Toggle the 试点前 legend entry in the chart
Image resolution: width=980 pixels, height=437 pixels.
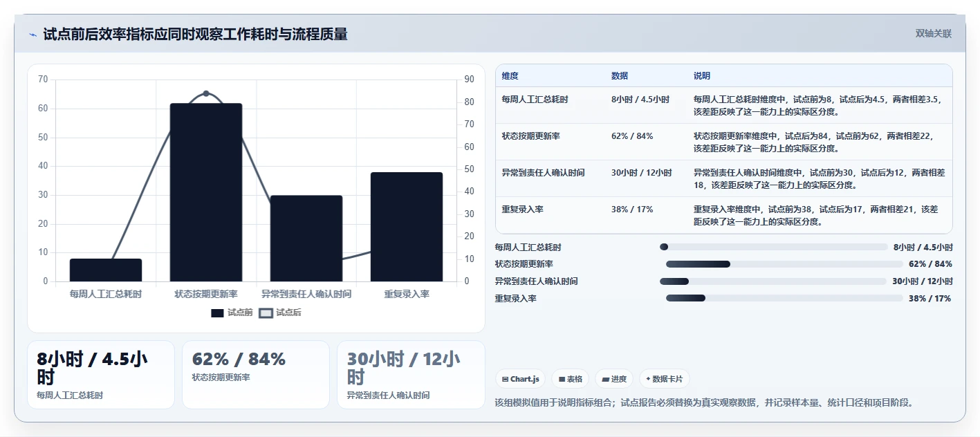pos(232,313)
